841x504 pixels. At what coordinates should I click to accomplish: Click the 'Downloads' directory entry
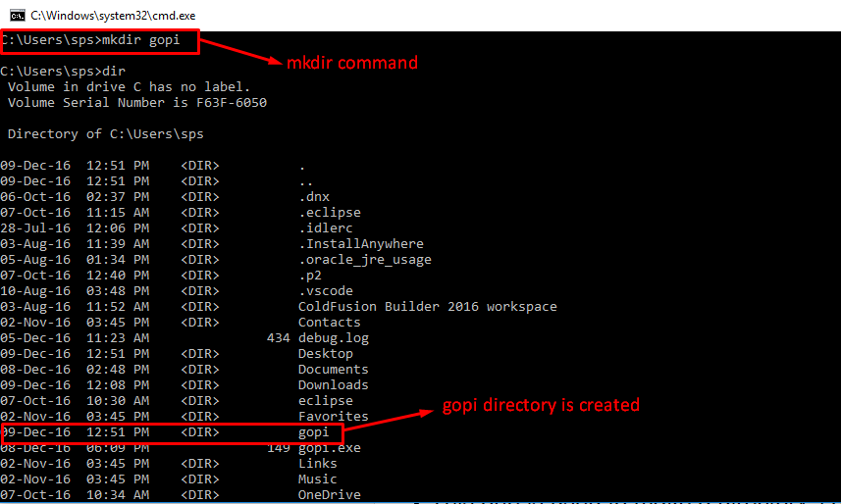pyautogui.click(x=333, y=385)
